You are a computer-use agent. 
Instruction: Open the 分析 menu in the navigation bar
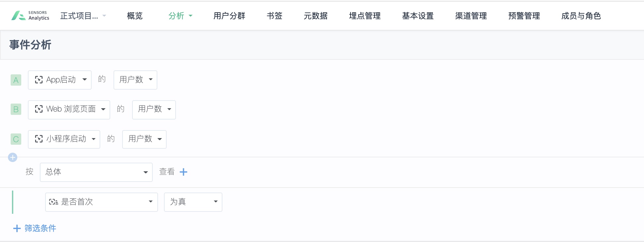tap(180, 16)
